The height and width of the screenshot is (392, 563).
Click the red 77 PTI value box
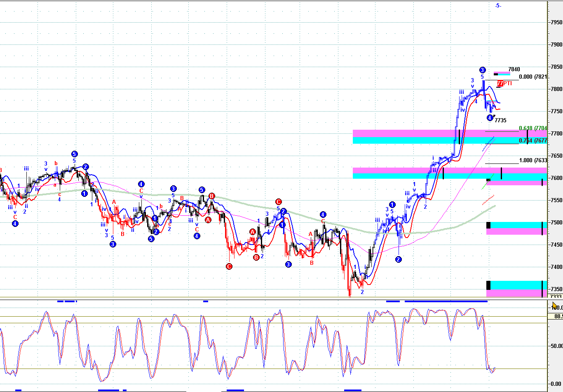coord(500,83)
